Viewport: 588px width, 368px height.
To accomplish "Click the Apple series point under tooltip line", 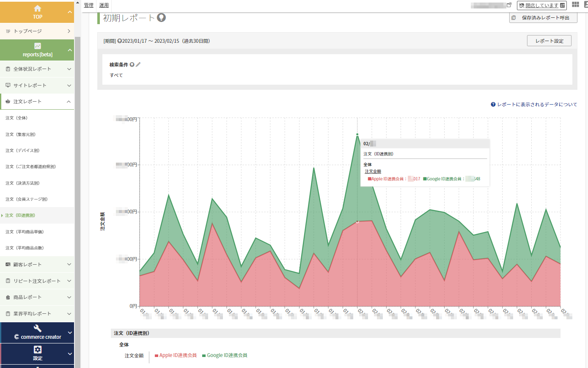I will pyautogui.click(x=357, y=221).
